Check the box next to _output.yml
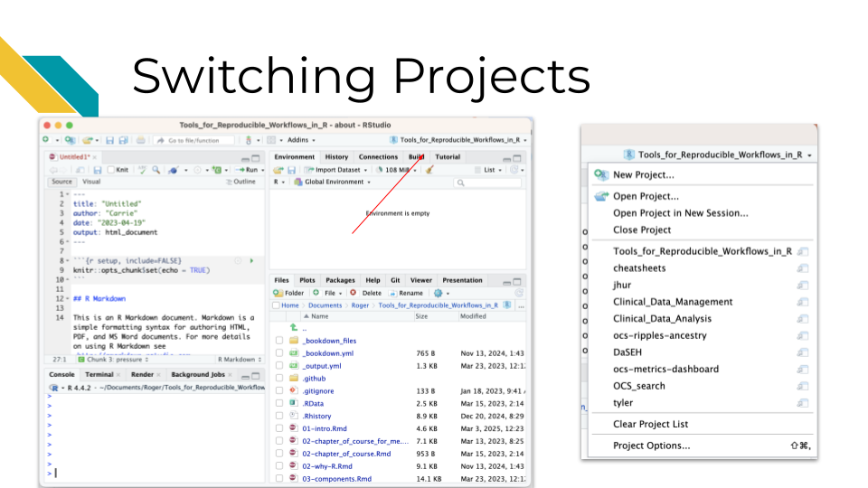The width and height of the screenshot is (868, 488). click(279, 366)
